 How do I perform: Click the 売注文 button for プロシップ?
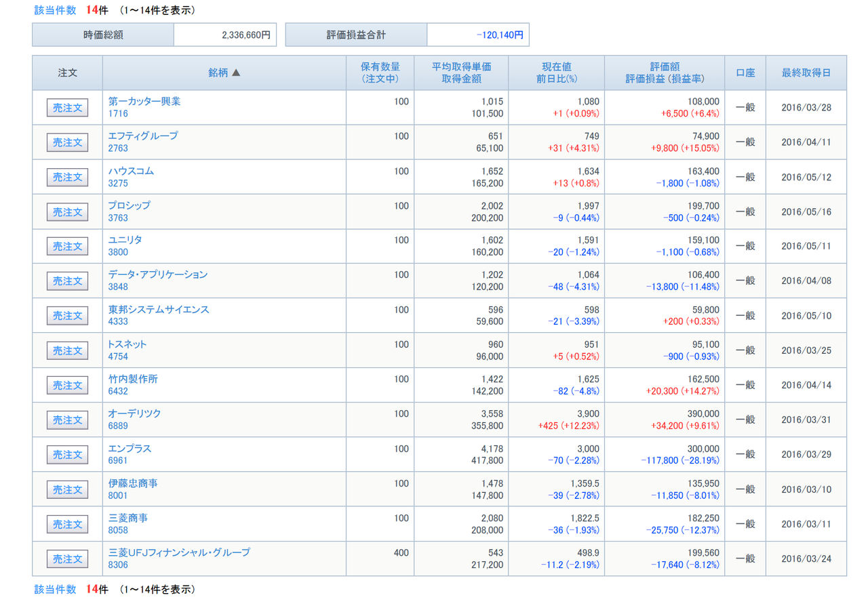[67, 212]
